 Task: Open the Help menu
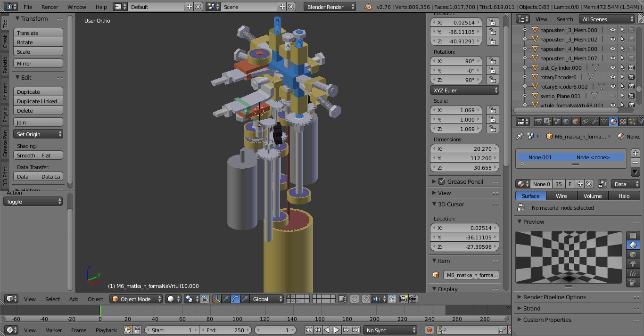(101, 7)
